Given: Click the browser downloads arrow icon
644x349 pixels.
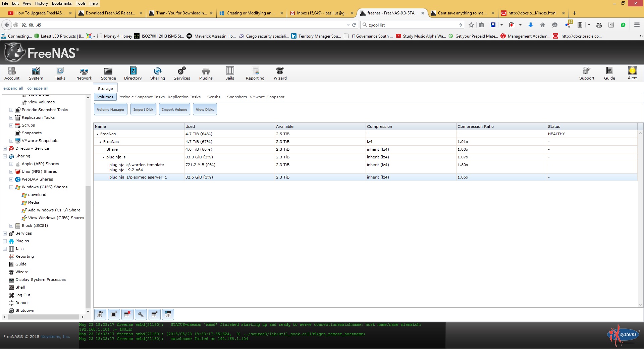Looking at the screenshot, I should click(531, 25).
